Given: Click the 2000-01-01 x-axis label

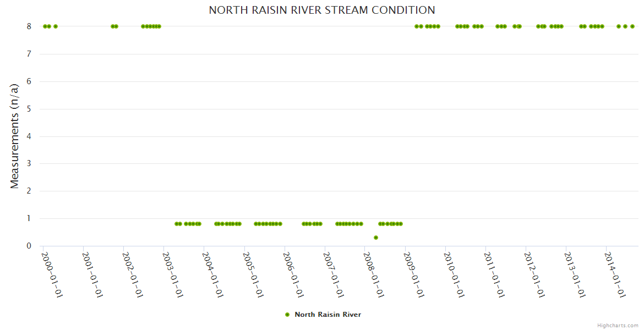Looking at the screenshot, I should point(53,274).
